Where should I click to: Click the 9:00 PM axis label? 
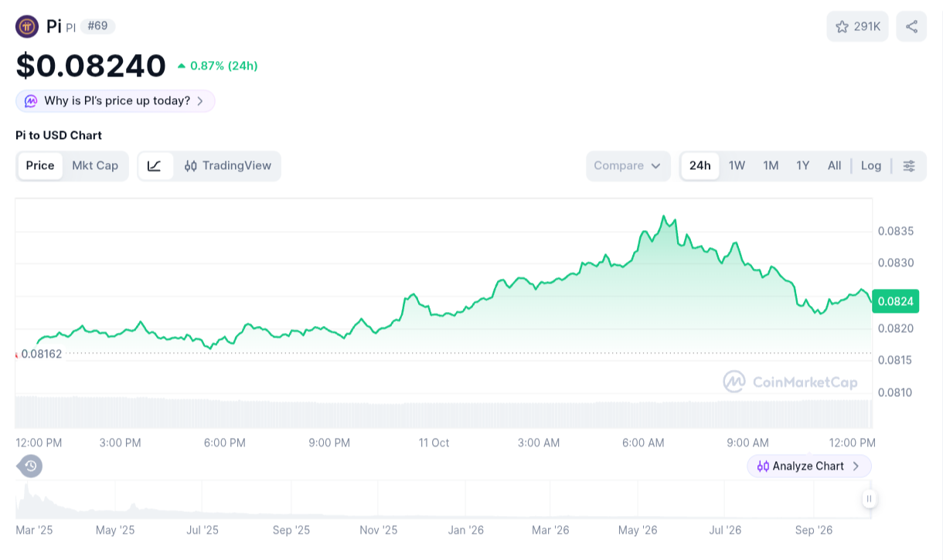[329, 443]
